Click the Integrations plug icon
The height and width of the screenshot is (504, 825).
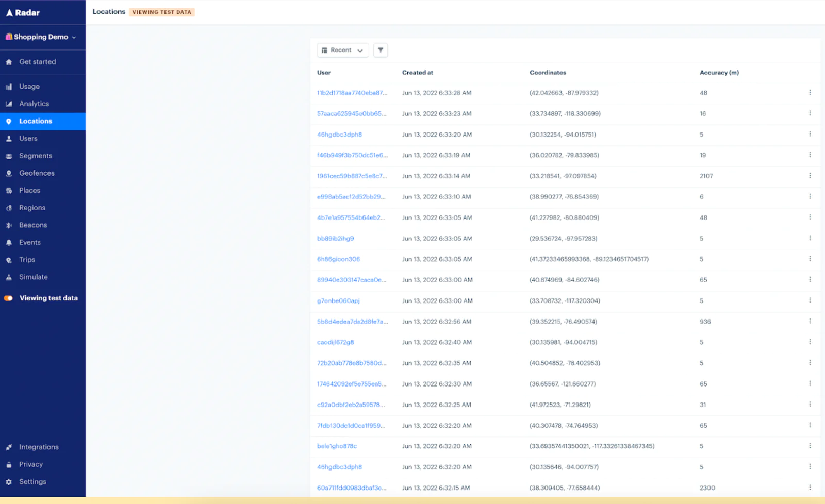tap(9, 447)
